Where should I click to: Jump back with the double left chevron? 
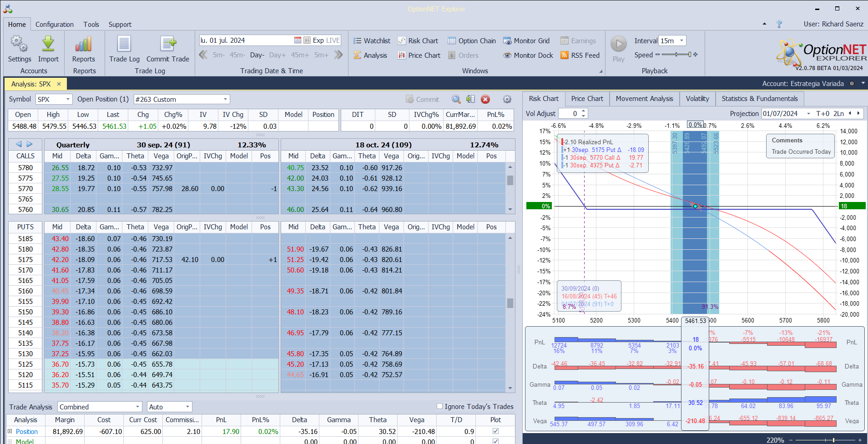point(203,55)
